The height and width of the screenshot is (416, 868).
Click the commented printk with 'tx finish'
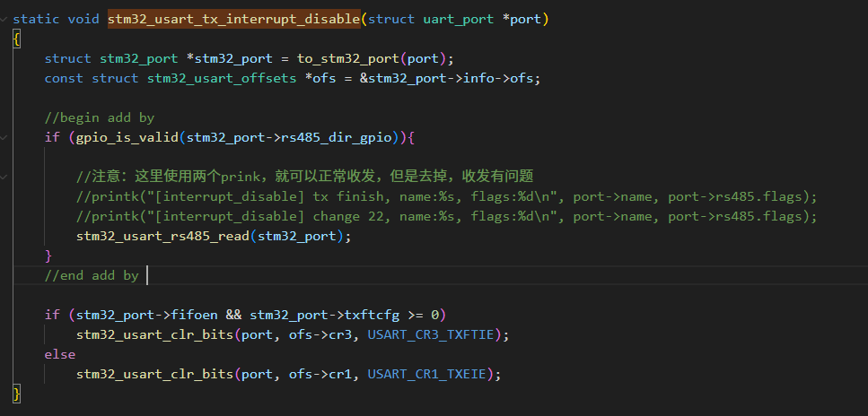click(447, 197)
